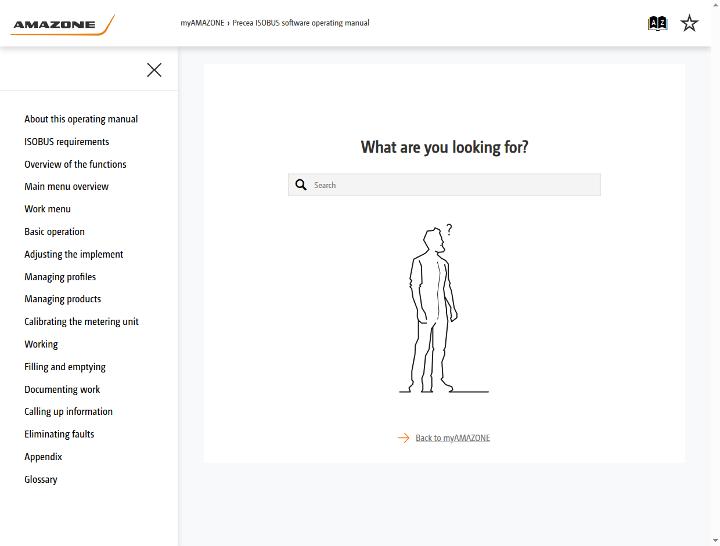
Task: Open About this operating manual
Action: coord(81,119)
